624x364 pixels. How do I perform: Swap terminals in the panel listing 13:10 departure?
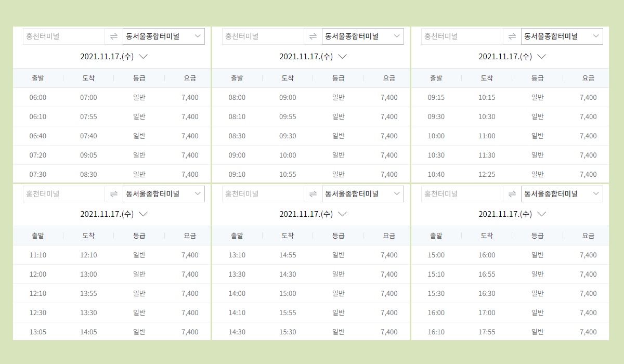(x=313, y=194)
